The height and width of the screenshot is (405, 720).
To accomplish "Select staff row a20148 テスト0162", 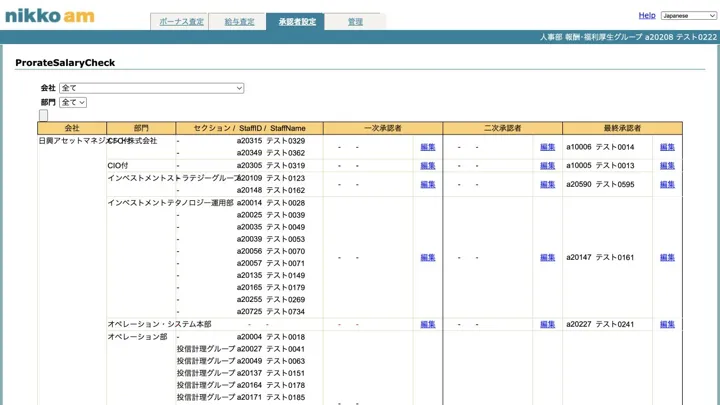I will coord(271,190).
